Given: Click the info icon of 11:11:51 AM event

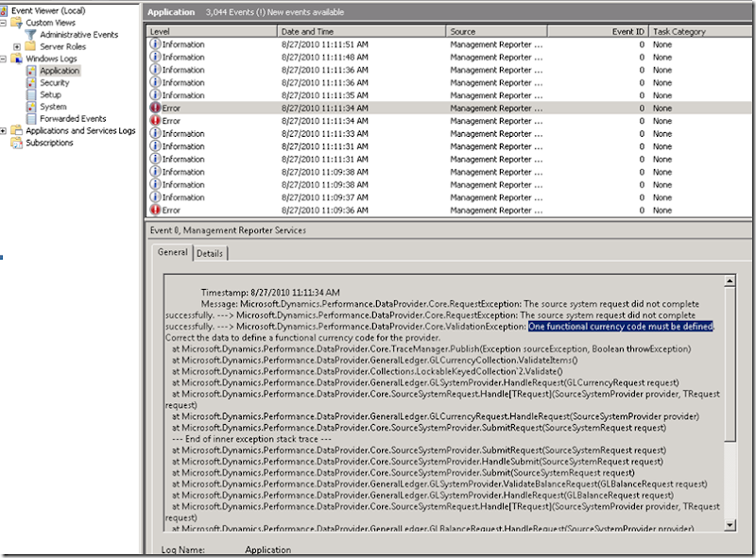Looking at the screenshot, I should [x=155, y=43].
